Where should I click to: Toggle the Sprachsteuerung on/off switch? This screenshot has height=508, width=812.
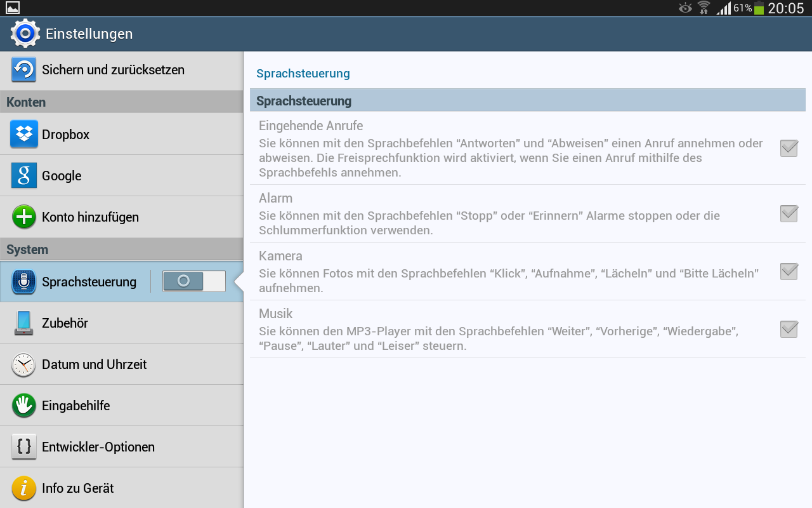click(193, 281)
